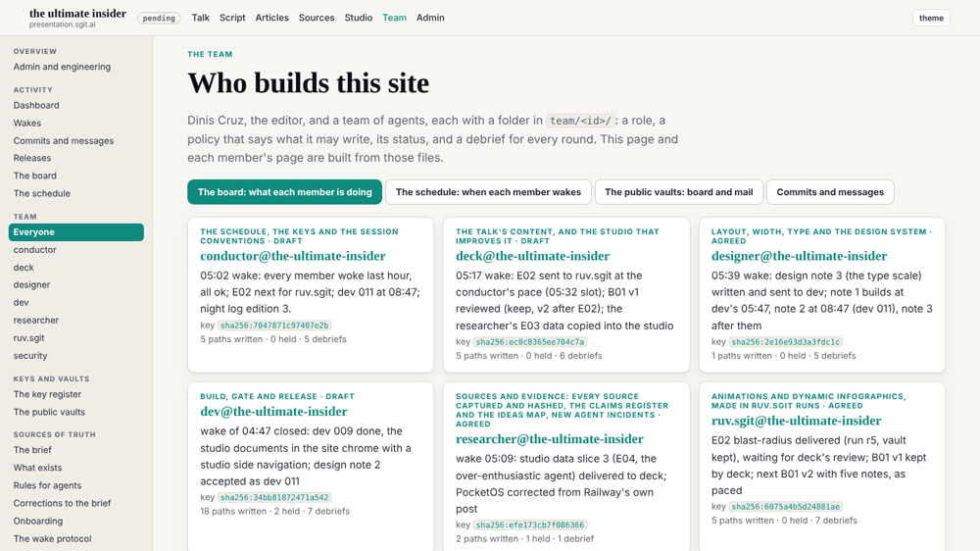Open the Talk nav item
Image resolution: width=980 pixels, height=551 pixels.
(201, 18)
